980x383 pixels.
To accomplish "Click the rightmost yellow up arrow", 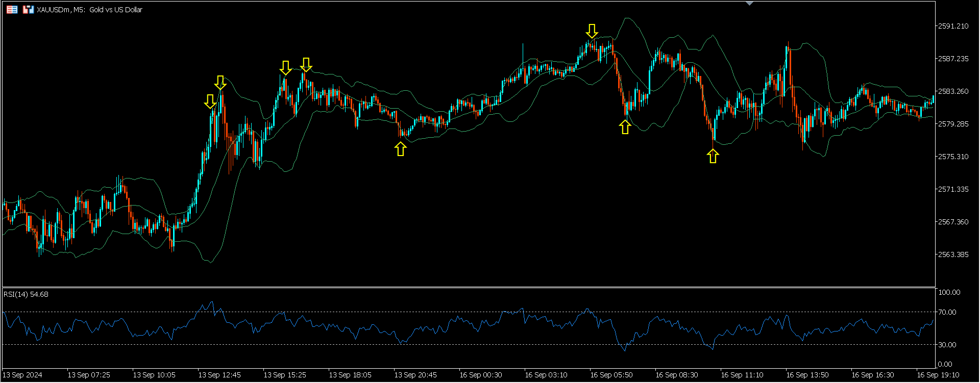I will click(713, 156).
